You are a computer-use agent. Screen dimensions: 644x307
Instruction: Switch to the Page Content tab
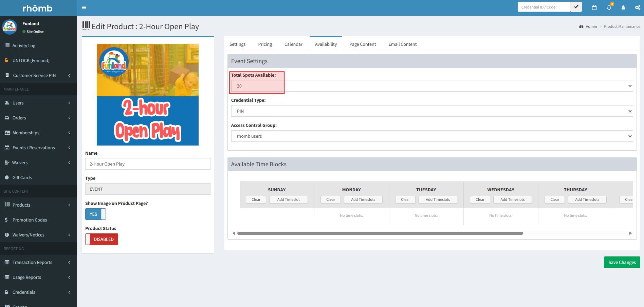tap(363, 44)
